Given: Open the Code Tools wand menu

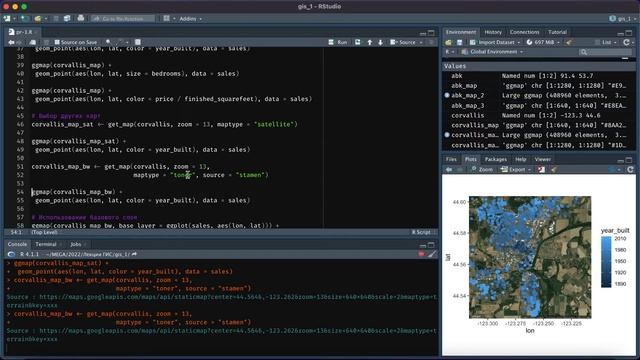Looking at the screenshot, I should [122, 42].
